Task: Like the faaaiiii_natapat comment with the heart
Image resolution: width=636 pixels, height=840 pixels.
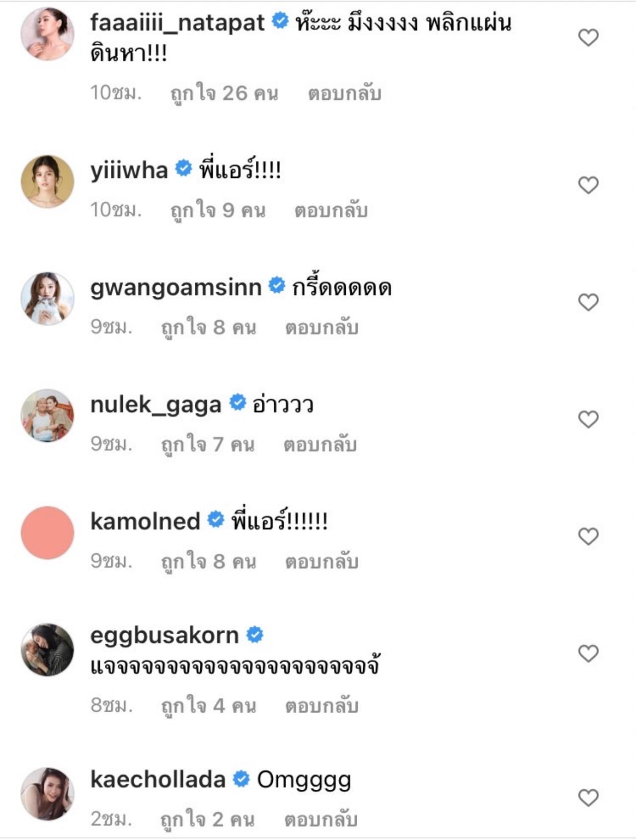Action: click(x=588, y=38)
